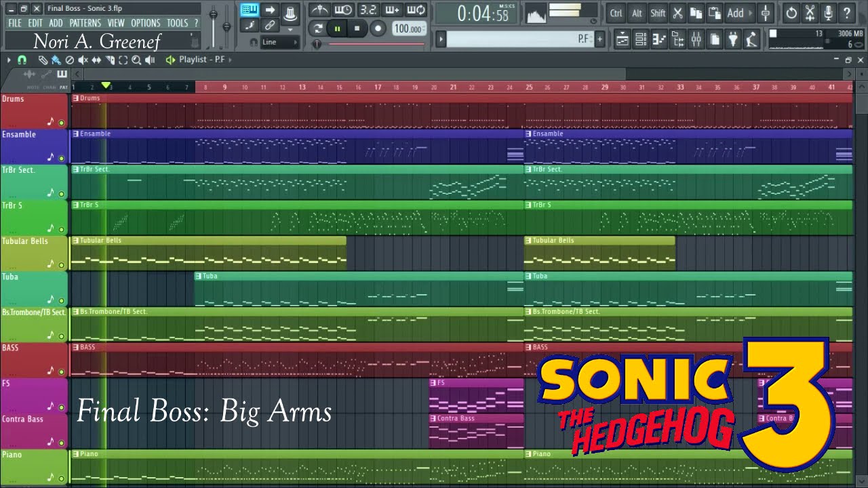Open audio editor scissors icon

tap(810, 13)
